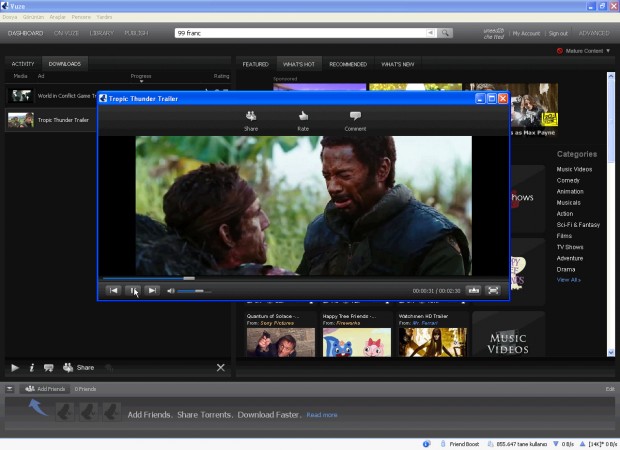Viewport: 620px width, 450px height.
Task: Sort downloads by Progress column
Action: point(141,76)
